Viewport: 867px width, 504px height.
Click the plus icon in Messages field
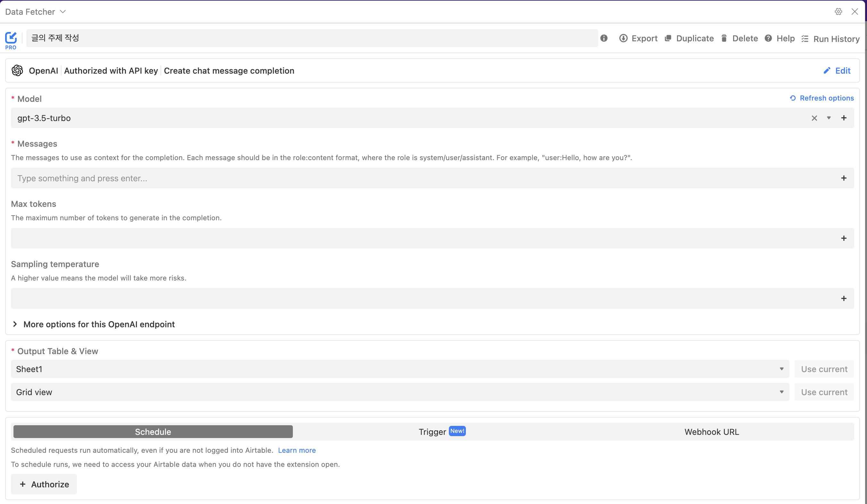pos(844,178)
